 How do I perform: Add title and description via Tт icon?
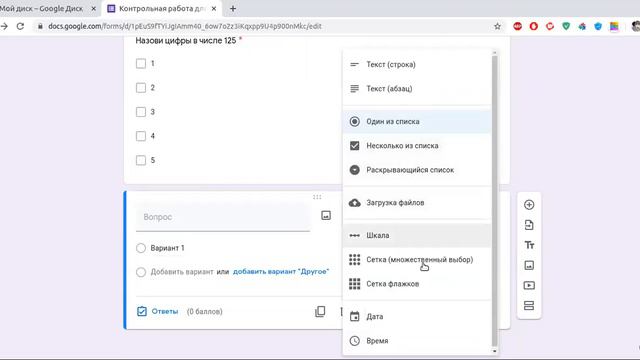[529, 245]
